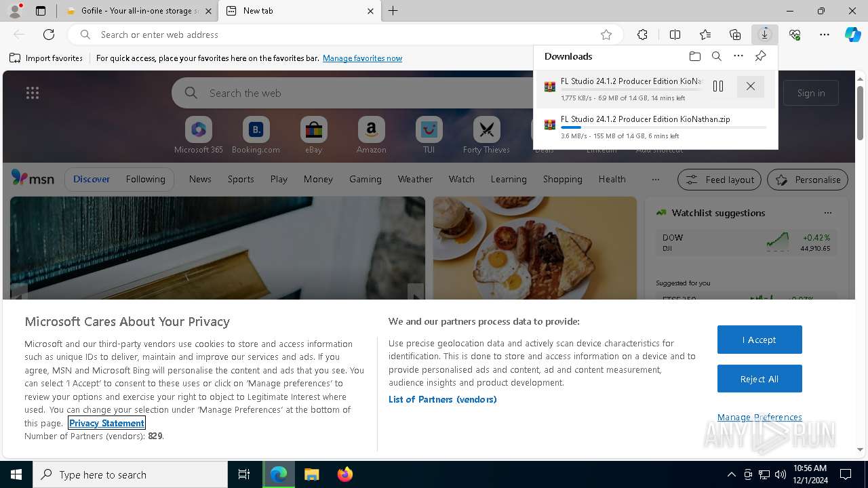The width and height of the screenshot is (868, 488).
Task: Open Booking.com shortcut
Action: point(256,136)
